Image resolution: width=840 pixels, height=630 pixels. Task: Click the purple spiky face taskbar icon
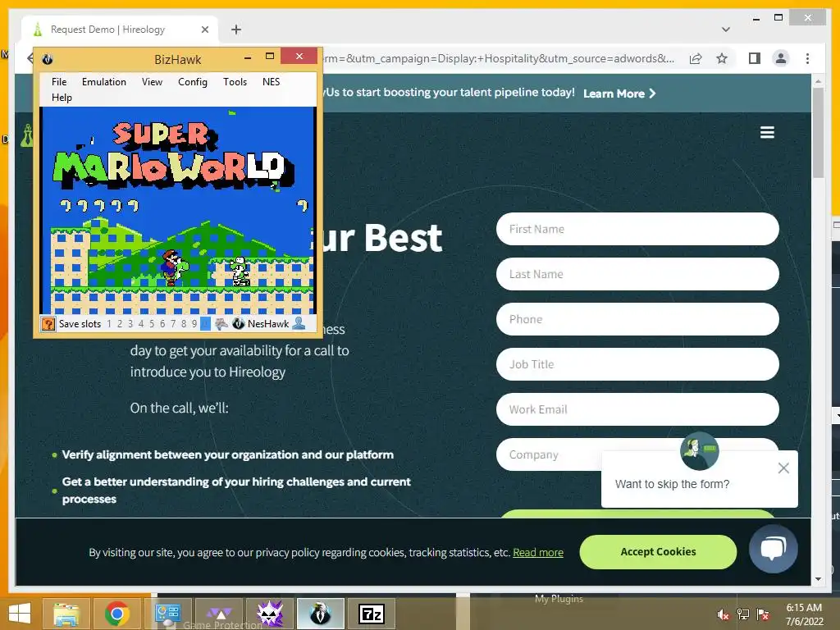(270, 614)
